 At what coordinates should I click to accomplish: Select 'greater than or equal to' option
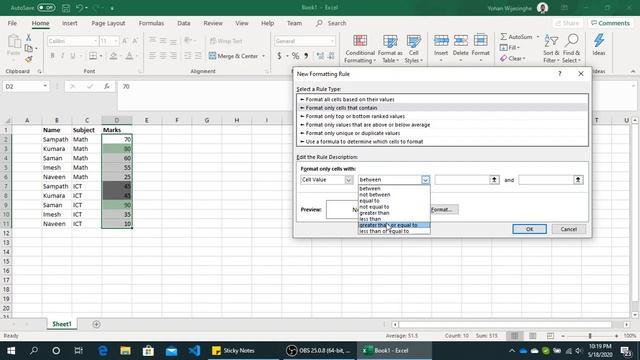pos(394,225)
